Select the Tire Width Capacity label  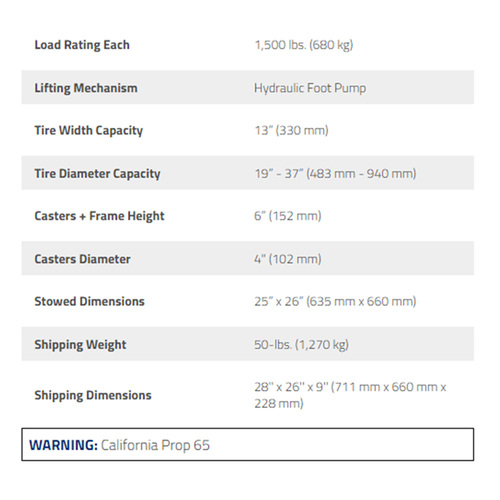click(x=89, y=130)
